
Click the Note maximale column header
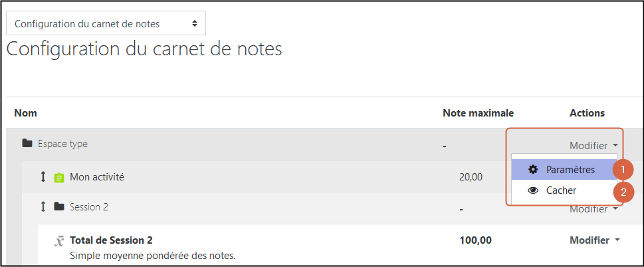[478, 113]
